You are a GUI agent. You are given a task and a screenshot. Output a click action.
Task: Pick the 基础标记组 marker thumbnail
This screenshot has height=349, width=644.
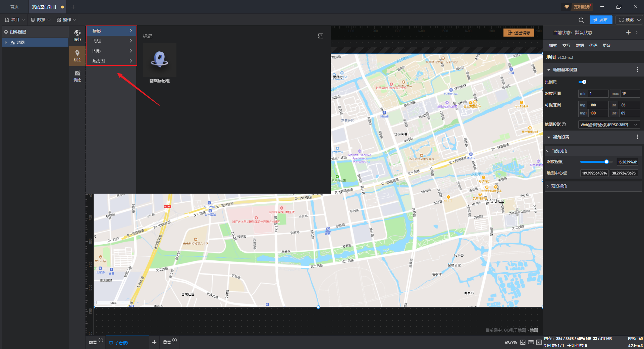click(x=160, y=60)
